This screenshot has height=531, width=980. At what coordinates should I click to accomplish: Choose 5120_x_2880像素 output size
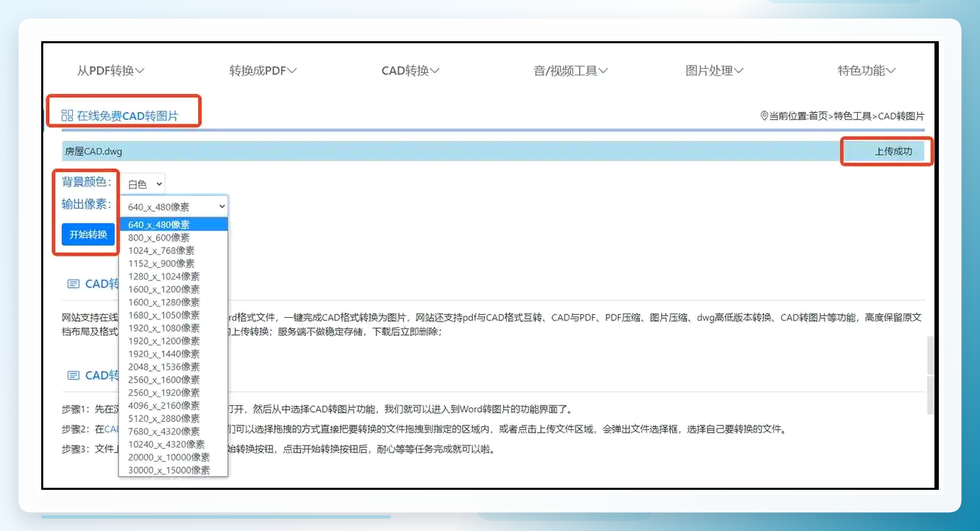[173, 419]
